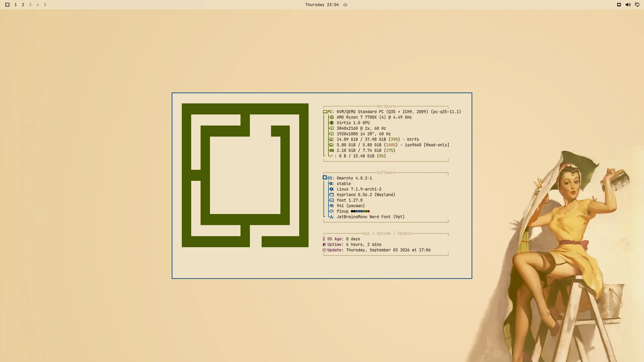Viewport: 644px width, 362px height.
Task: Click the Linux kernel version line
Action: [359, 189]
